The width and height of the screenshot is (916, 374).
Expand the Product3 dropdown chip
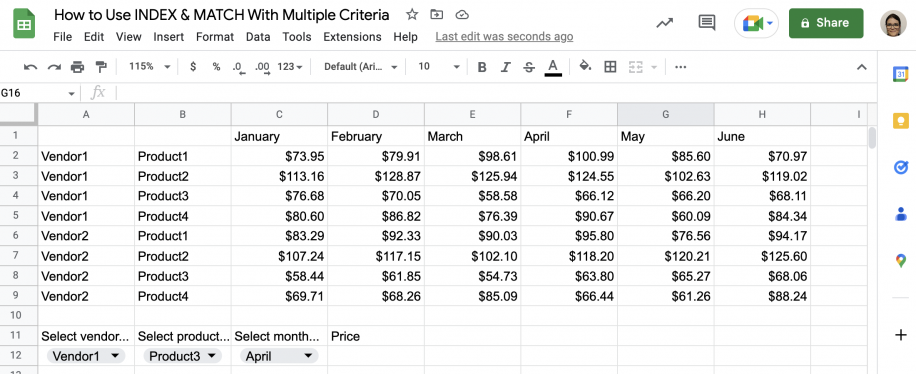[183, 356]
